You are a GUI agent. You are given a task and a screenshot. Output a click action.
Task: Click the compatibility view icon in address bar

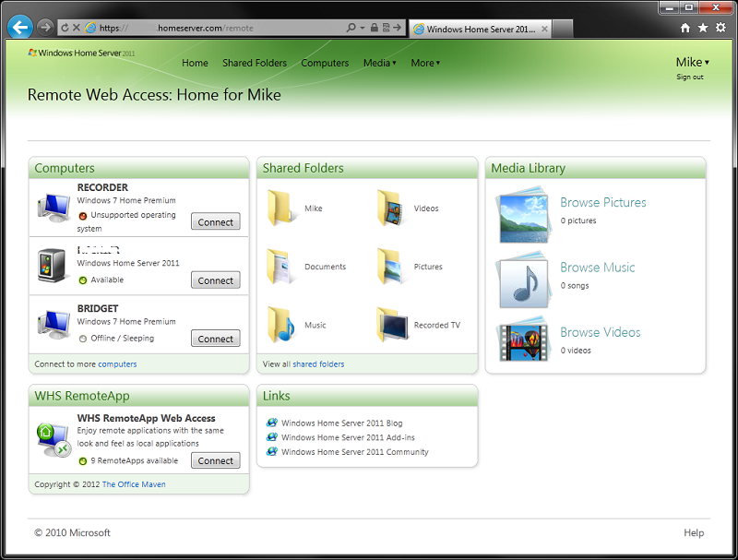coord(386,28)
